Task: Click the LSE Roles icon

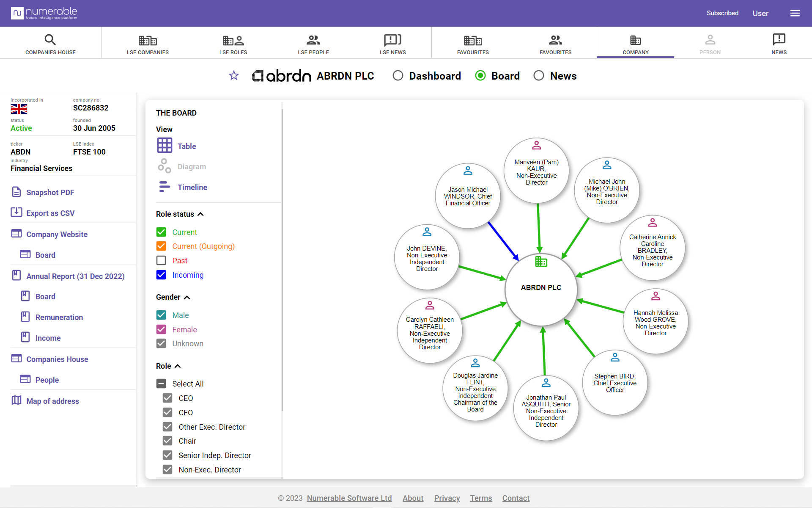Action: click(233, 40)
